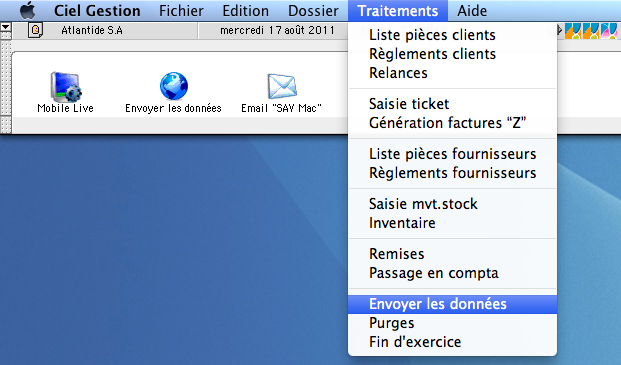Image resolution: width=621 pixels, height=365 pixels.
Task: Choose Purges in the menu
Action: (x=452, y=323)
